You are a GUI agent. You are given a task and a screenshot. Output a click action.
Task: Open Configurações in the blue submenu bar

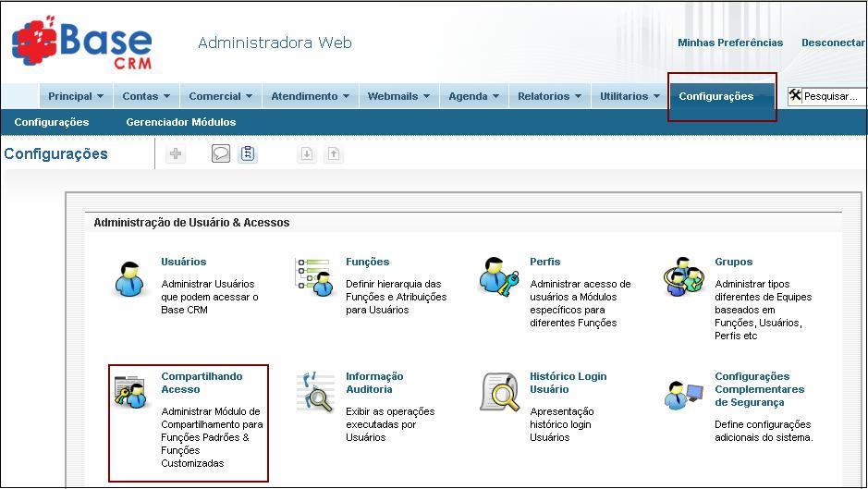pyautogui.click(x=52, y=122)
